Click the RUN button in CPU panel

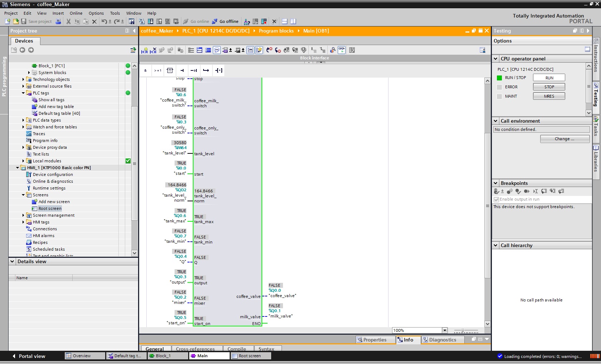549,78
